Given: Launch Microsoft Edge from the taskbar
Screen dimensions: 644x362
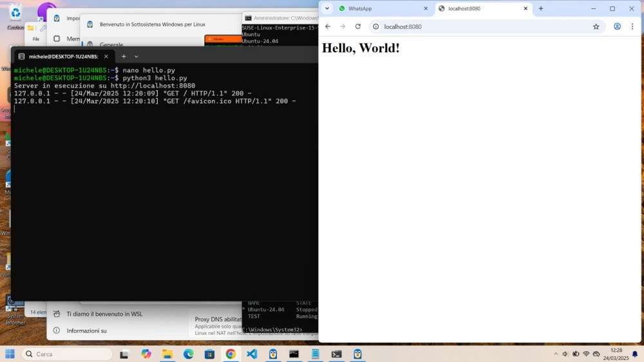Looking at the screenshot, I should point(188,354).
